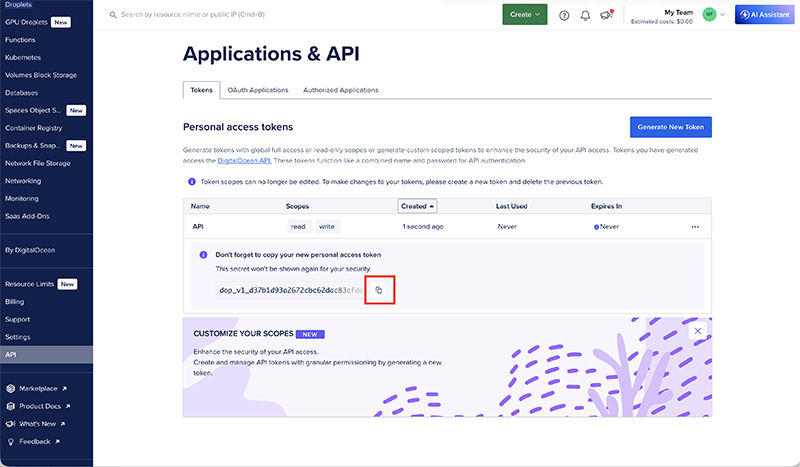Switch to the OAuth Applications tab
The height and width of the screenshot is (467, 800).
258,90
